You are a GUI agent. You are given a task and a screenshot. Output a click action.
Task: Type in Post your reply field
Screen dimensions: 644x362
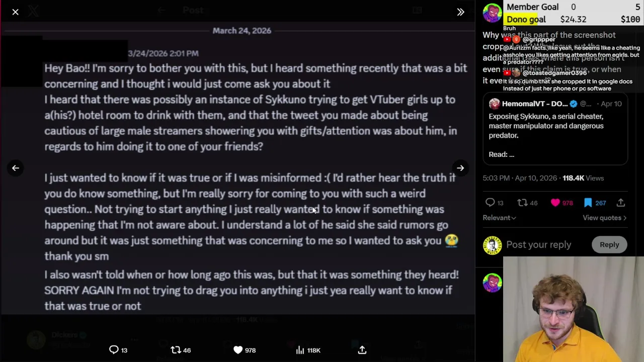tap(538, 245)
